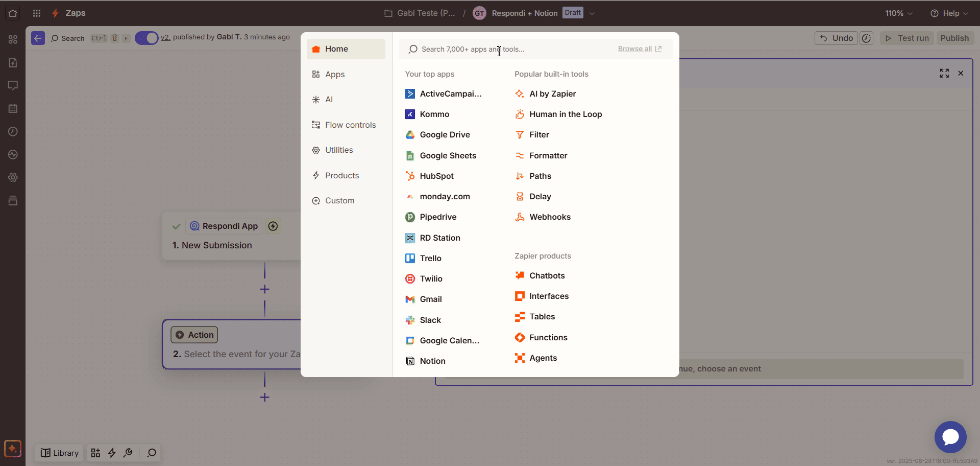Select the Filter built-in tool
Screen dimensions: 980x466
[532, 135]
